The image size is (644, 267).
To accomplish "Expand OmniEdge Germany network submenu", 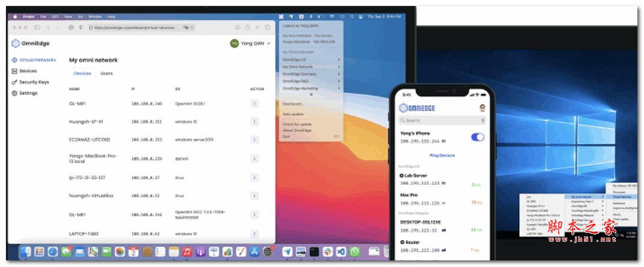I will tap(311, 74).
